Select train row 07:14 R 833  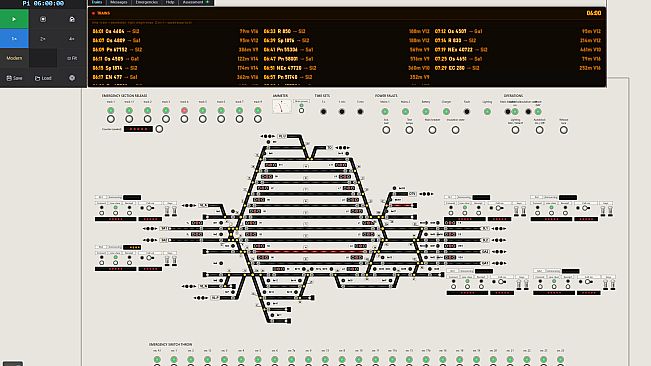pos(518,40)
